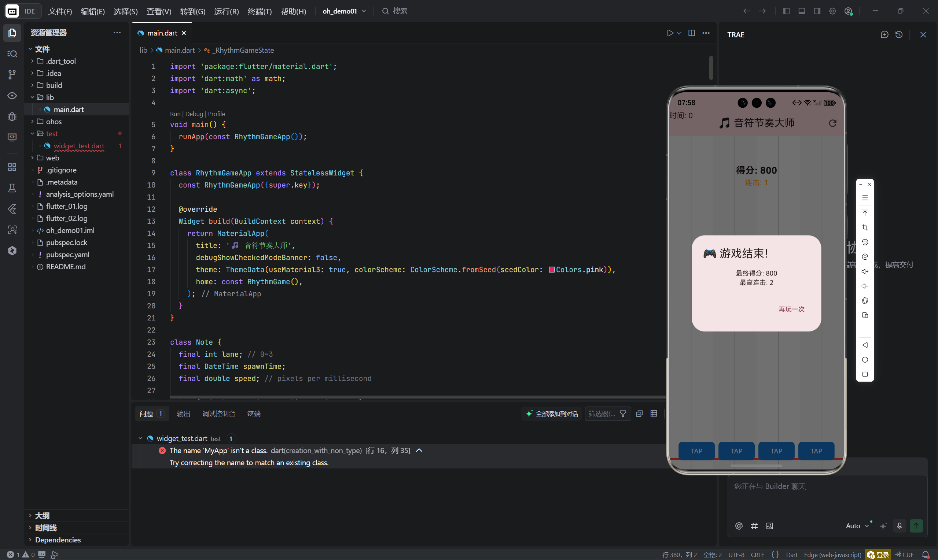The height and width of the screenshot is (560, 938).
Task: Expand the ohos folder in file tree
Action: (x=54, y=122)
